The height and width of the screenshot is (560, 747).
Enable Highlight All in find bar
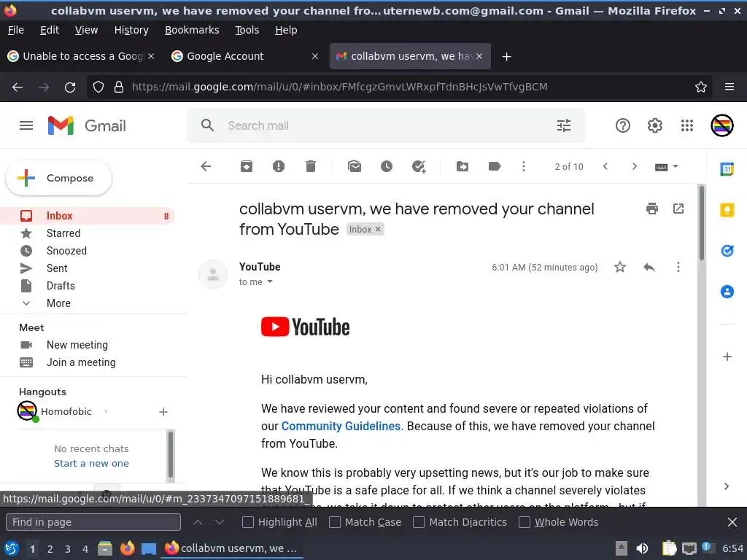(248, 522)
